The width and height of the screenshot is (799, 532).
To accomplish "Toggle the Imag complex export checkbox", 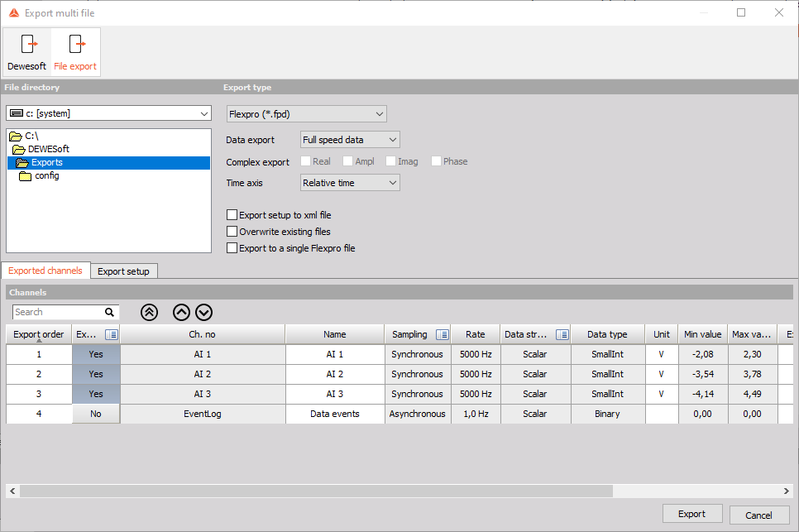I will pos(391,161).
